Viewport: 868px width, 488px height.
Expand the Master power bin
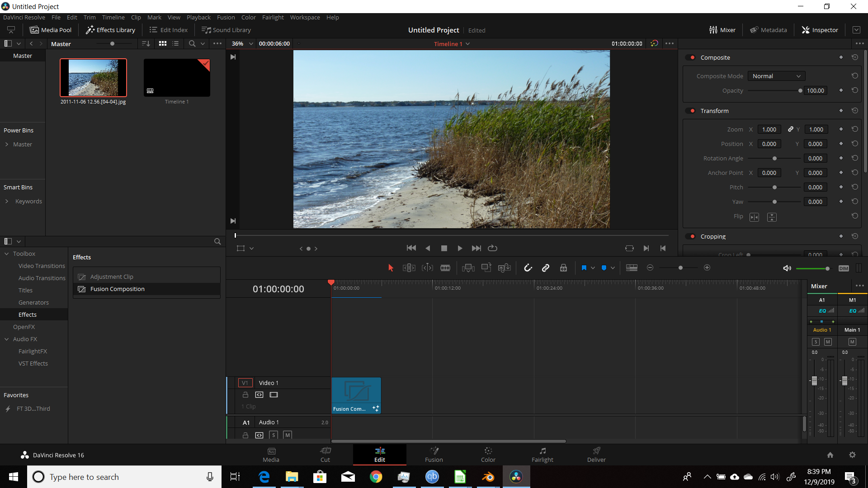tap(7, 144)
